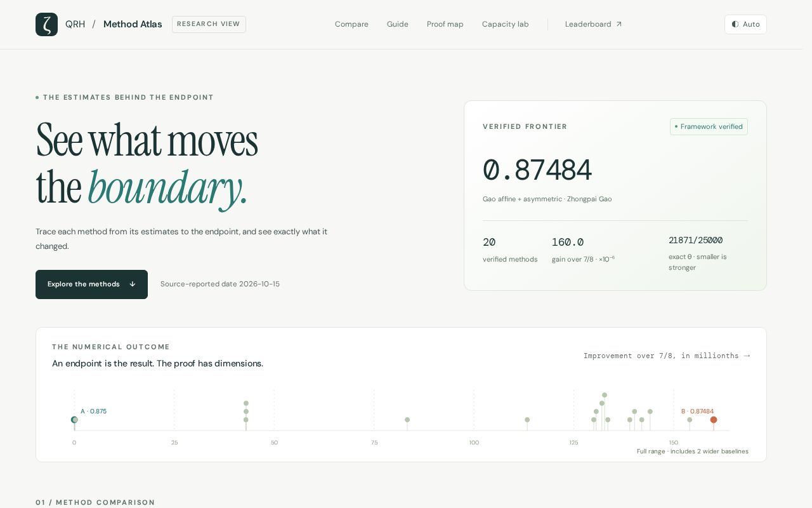812x508 pixels.
Task: Select the orange B · 0.87484 marker
Action: (x=714, y=420)
